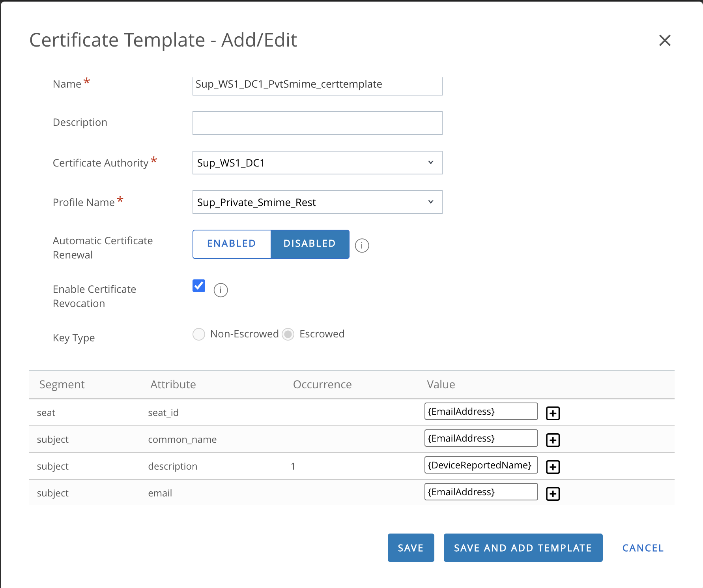Screen dimensions: 703x588
Task: Click plus icon in common_name row
Action: click(x=553, y=440)
